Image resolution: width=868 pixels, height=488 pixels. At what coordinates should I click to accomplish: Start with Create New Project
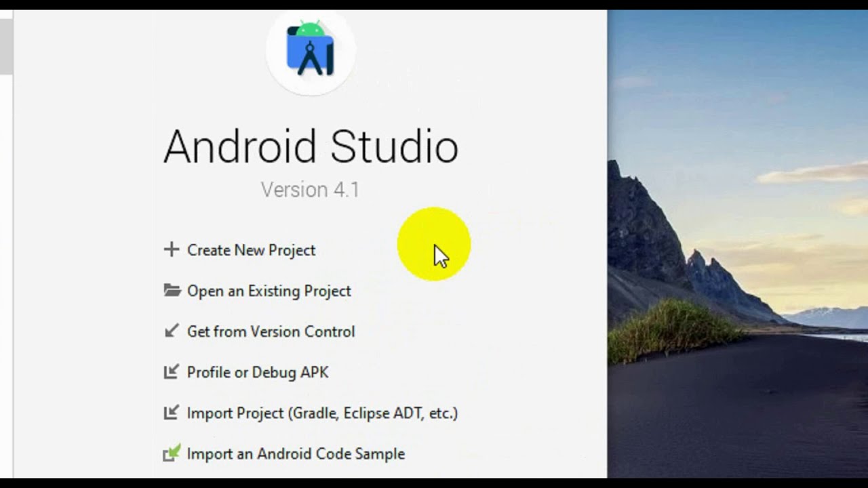pyautogui.click(x=251, y=250)
